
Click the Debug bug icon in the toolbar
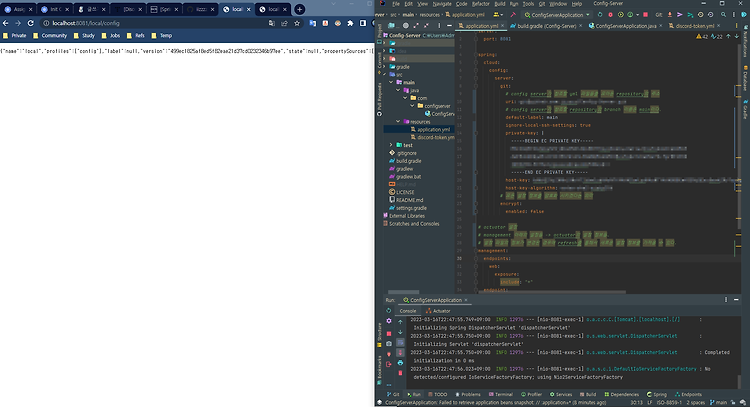point(610,15)
